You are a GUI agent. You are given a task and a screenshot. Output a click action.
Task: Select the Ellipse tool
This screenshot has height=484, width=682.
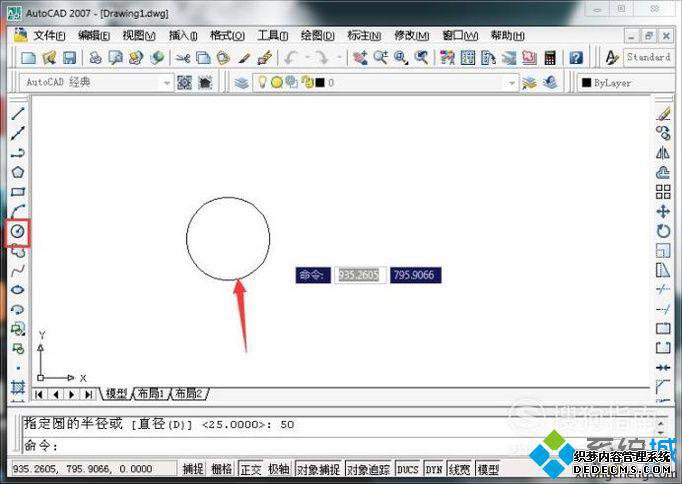17,290
